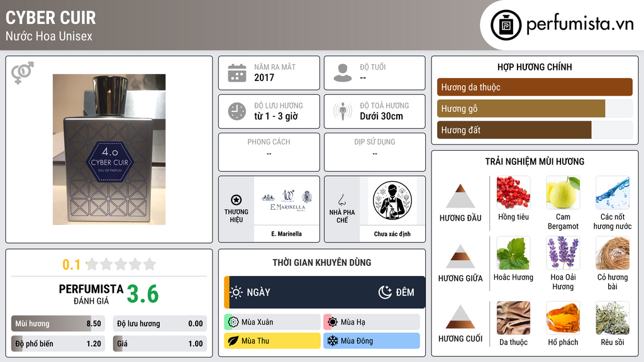Click the sun icon next to Ngày

coord(236,292)
